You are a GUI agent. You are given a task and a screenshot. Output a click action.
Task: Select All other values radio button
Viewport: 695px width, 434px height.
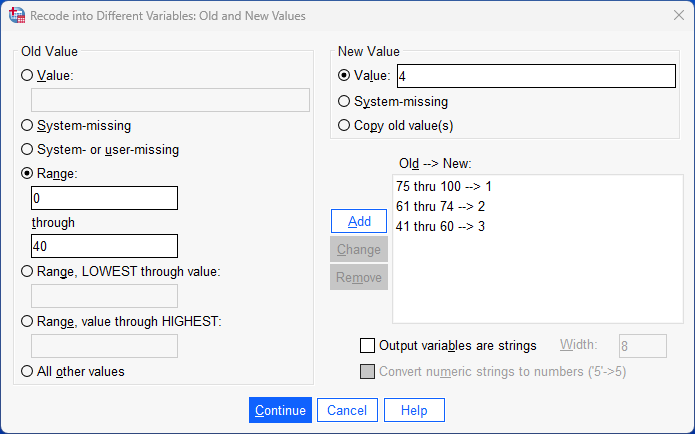[27, 371]
